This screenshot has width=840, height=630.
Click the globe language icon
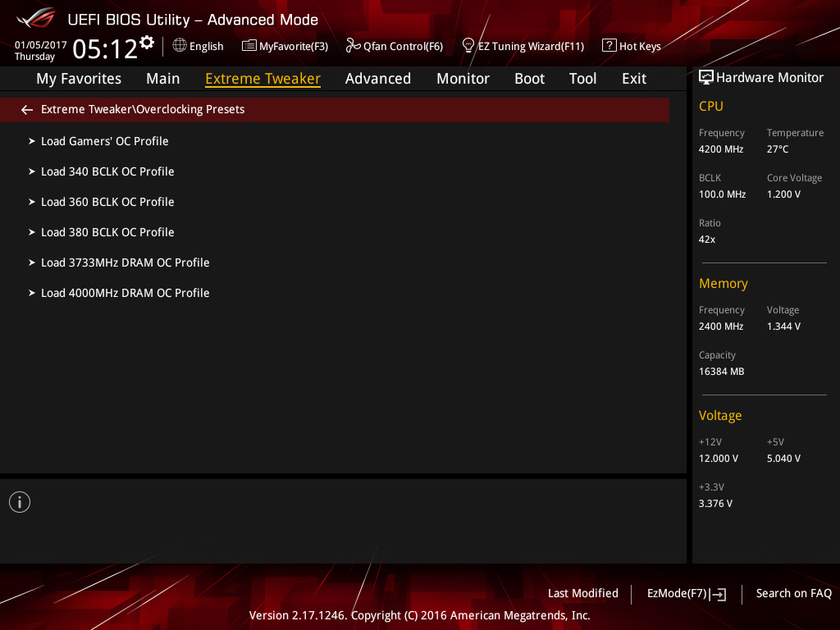[x=180, y=46]
